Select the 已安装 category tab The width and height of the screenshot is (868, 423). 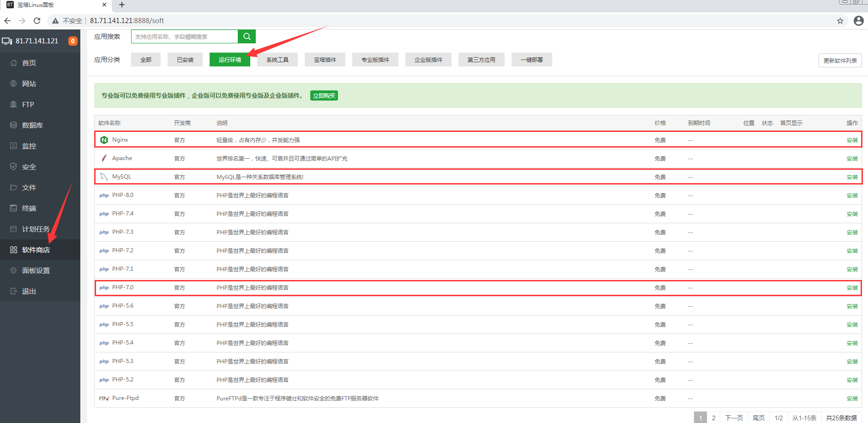[x=185, y=60]
